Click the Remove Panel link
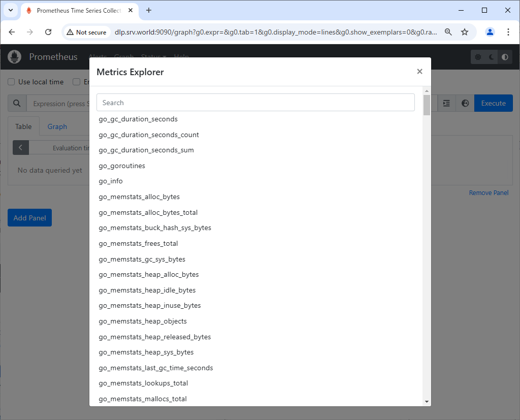The width and height of the screenshot is (520, 420). (x=489, y=193)
